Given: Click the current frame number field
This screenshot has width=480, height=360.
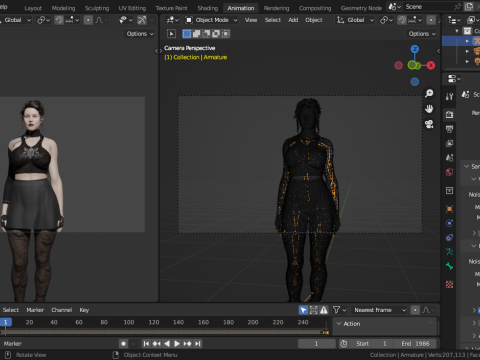Looking at the screenshot, I should pyautogui.click(x=317, y=343).
